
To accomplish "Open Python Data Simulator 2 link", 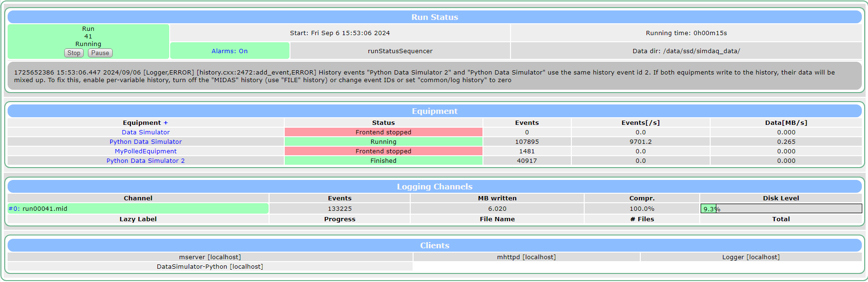I will tap(145, 161).
